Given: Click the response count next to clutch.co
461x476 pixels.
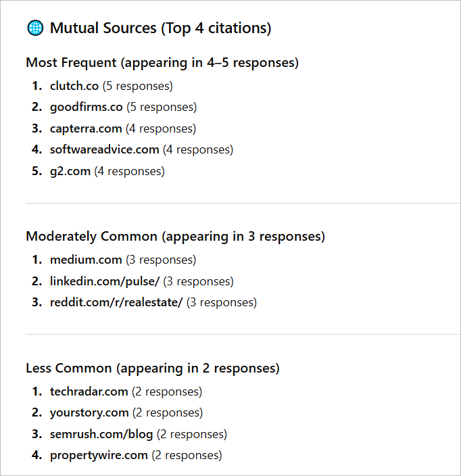Looking at the screenshot, I should pyautogui.click(x=137, y=86).
